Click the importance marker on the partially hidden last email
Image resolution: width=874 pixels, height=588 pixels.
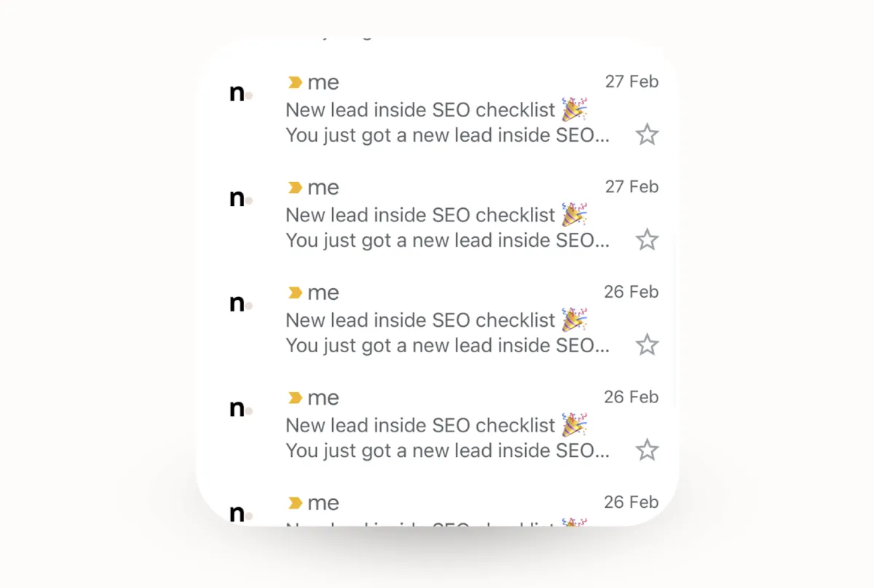click(295, 503)
